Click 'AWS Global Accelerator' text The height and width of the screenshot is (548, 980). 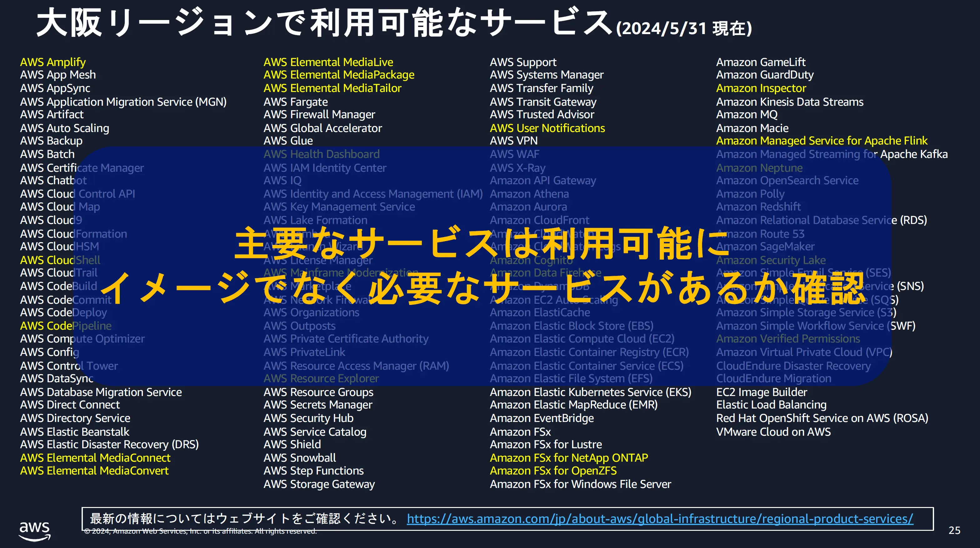point(323,128)
